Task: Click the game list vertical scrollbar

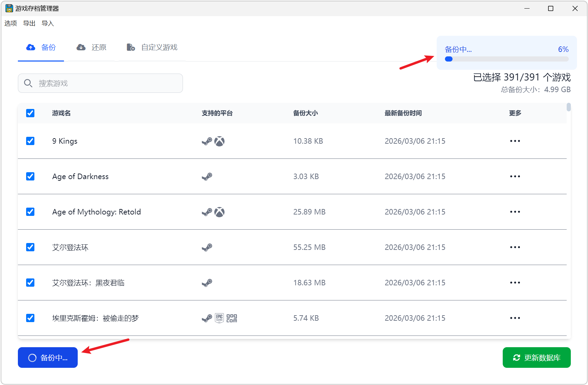Action: [x=569, y=107]
